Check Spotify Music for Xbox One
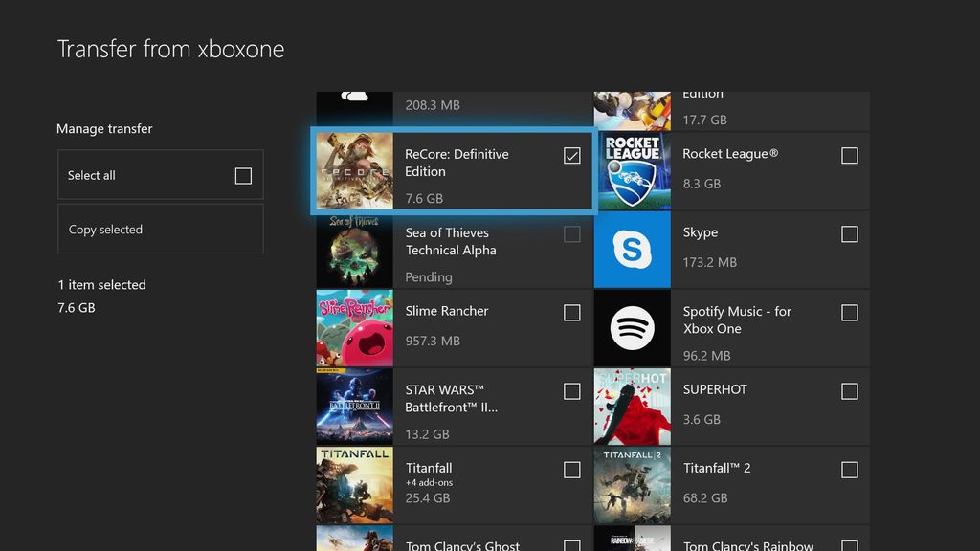The height and width of the screenshot is (551, 980). click(849, 312)
